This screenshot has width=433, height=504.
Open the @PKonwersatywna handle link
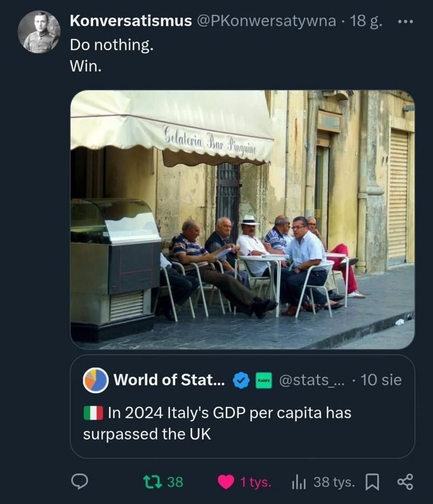click(267, 21)
